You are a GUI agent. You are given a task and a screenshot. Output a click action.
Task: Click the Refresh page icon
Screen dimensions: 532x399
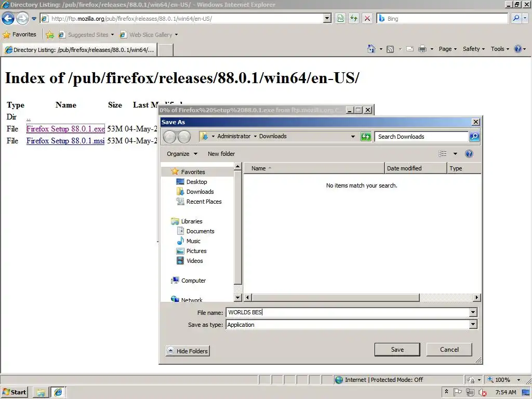click(x=354, y=18)
